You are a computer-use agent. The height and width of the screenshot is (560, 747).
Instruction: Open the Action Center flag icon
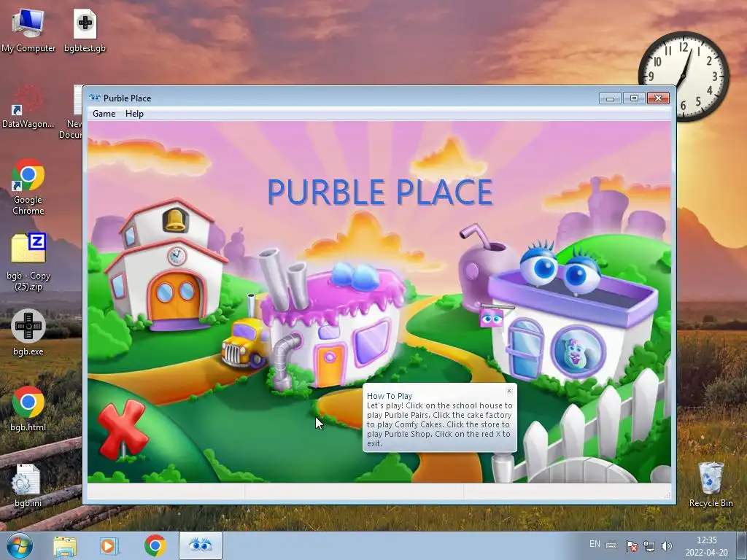[x=631, y=546]
